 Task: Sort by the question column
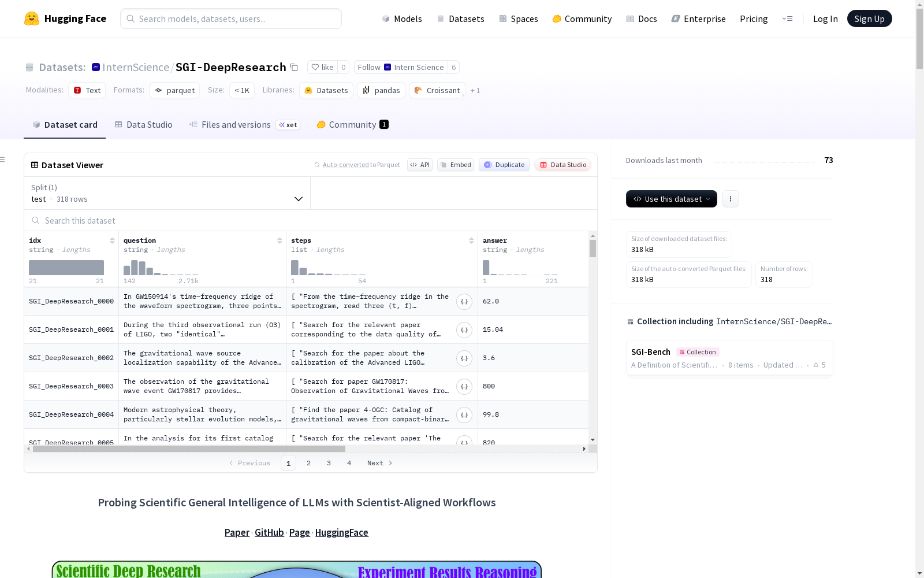280,240
